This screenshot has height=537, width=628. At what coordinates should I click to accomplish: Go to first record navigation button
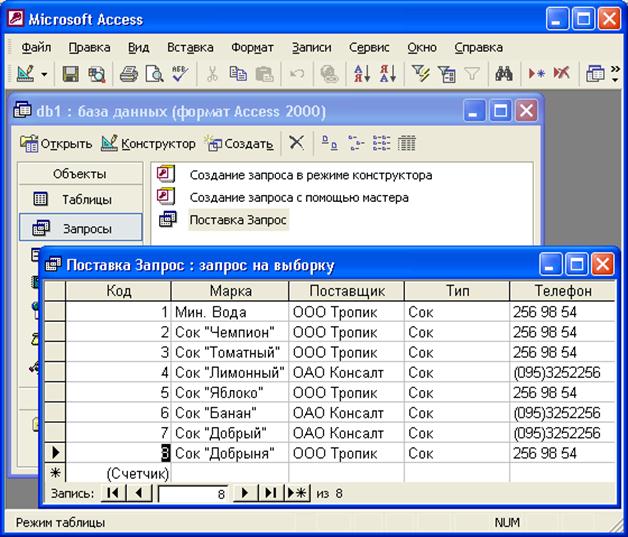tap(113, 493)
